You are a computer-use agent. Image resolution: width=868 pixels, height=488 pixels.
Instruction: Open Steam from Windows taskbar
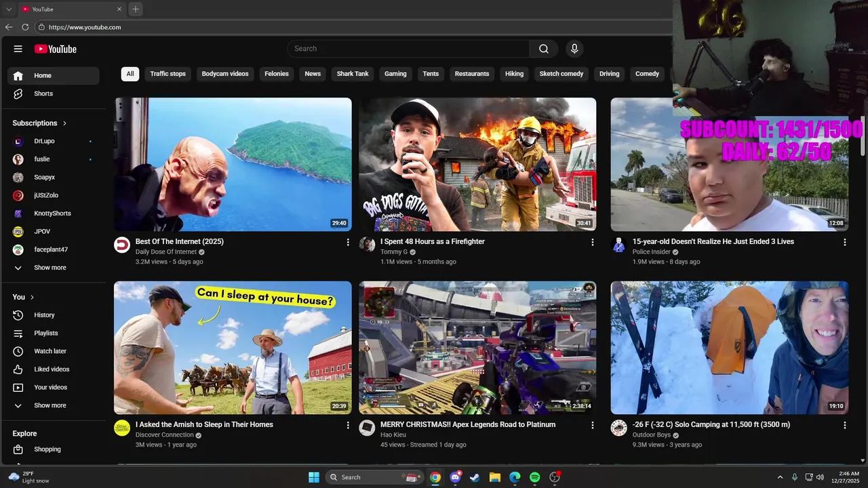(x=475, y=477)
